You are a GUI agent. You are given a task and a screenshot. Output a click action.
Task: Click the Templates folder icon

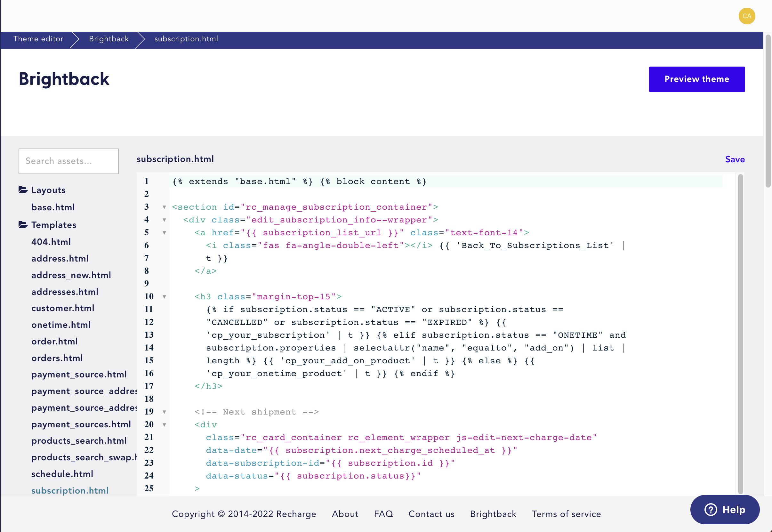pos(23,225)
